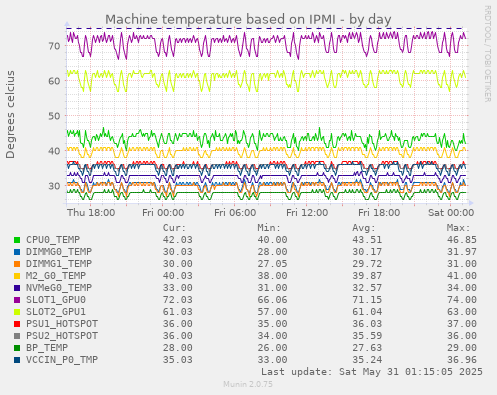
Task: Click the 'Cur:' column header
Action: (x=174, y=228)
